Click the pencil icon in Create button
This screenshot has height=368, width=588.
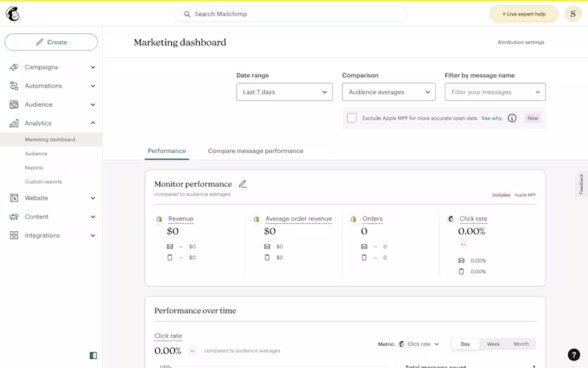point(40,42)
